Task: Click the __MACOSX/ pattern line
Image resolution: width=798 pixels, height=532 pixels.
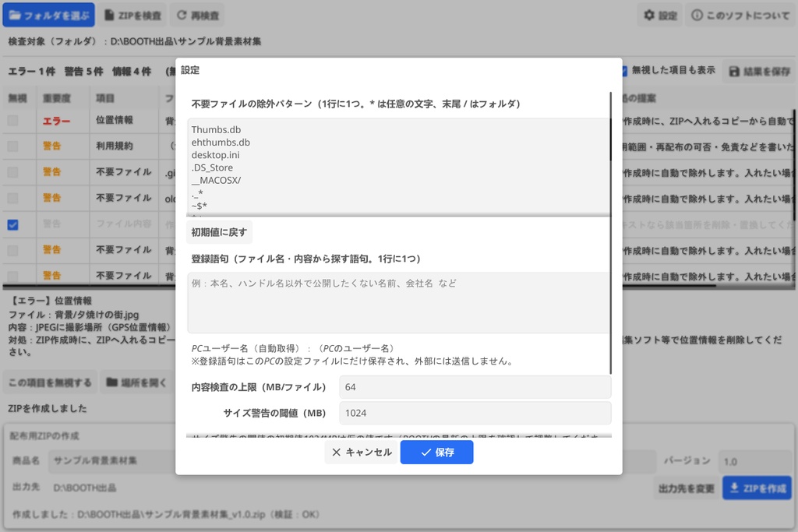Action: click(x=217, y=180)
